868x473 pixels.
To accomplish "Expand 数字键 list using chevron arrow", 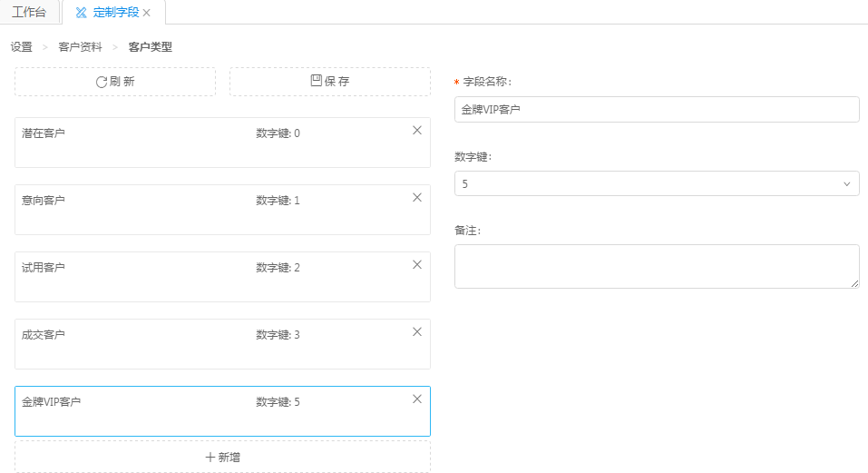I will point(847,184).
